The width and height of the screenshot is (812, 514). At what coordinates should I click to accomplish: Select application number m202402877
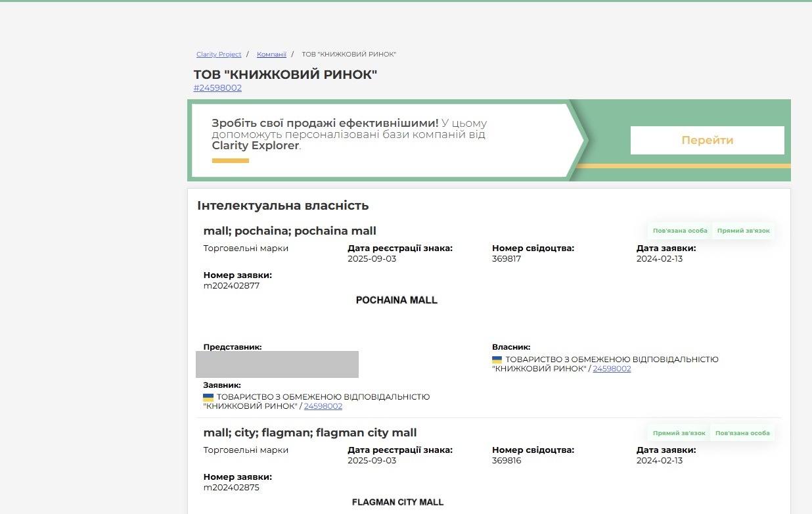click(x=232, y=285)
